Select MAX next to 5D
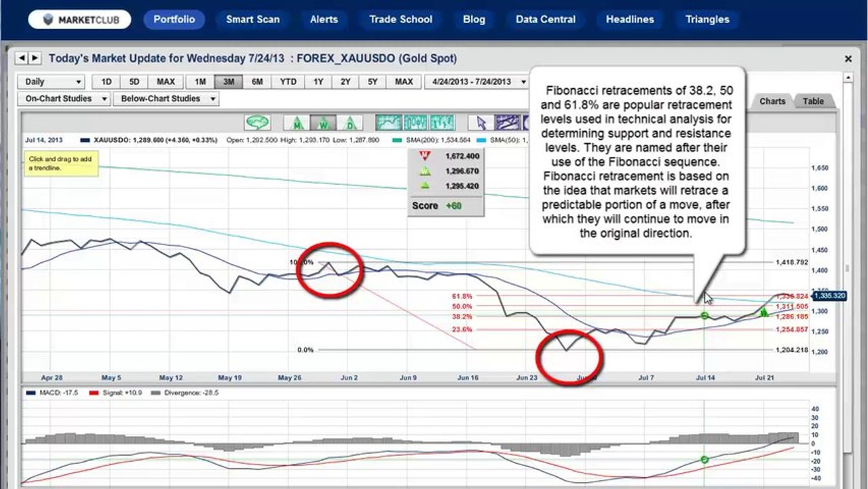868x489 pixels. coord(166,81)
